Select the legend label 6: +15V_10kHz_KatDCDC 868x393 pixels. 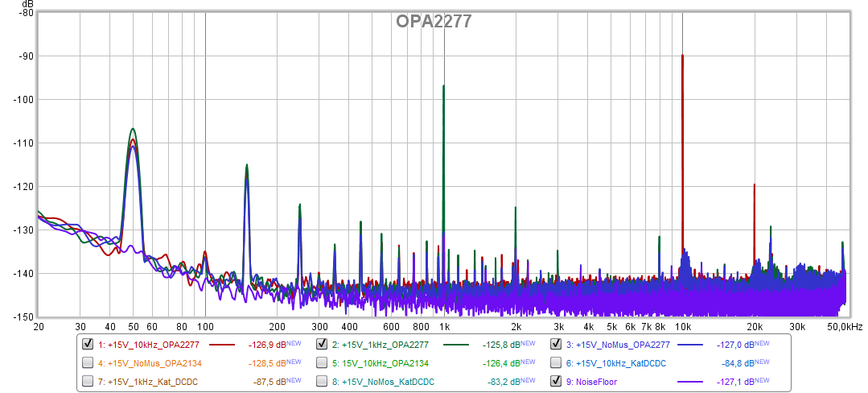coord(617,363)
